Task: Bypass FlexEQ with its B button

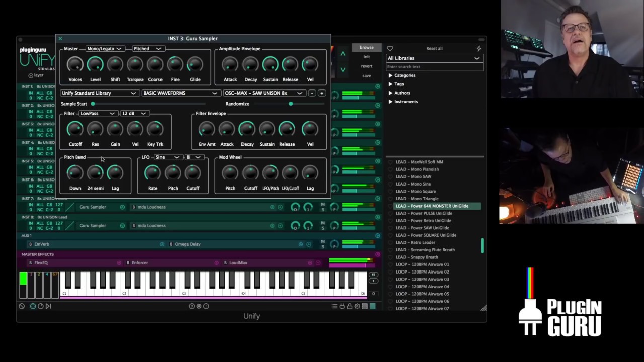Action: tap(31, 263)
